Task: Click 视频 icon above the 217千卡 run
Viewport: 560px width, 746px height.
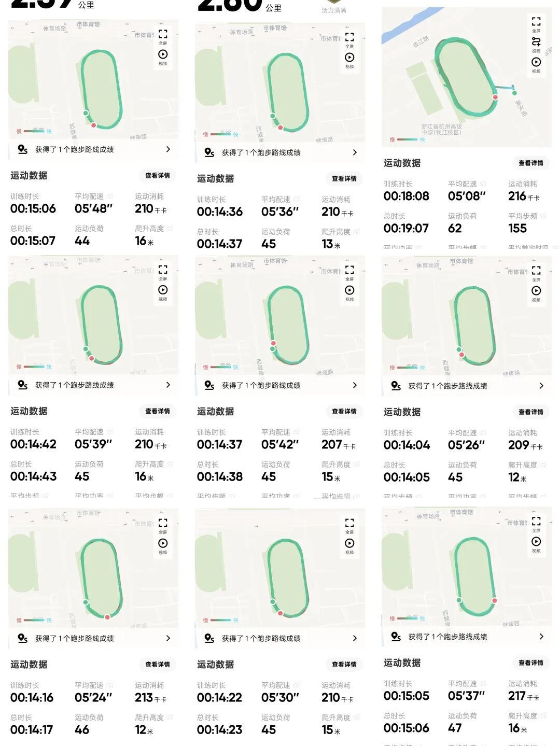Action: (536, 542)
